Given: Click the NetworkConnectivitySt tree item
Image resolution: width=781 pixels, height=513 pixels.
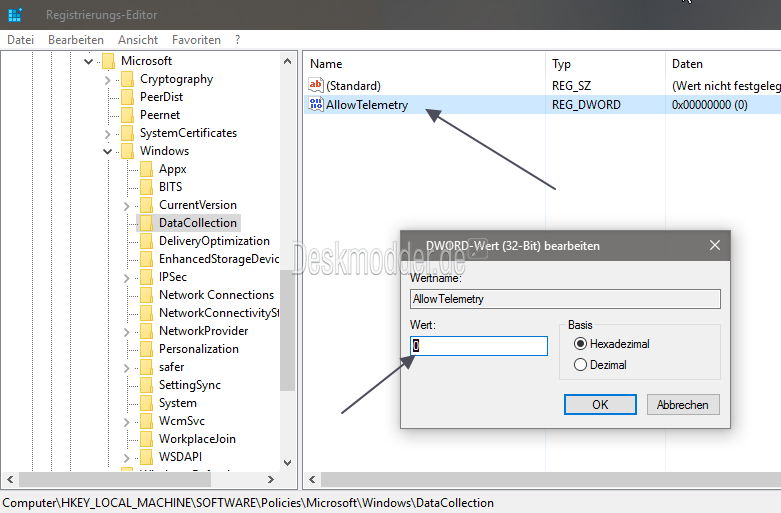Looking at the screenshot, I should [x=219, y=313].
